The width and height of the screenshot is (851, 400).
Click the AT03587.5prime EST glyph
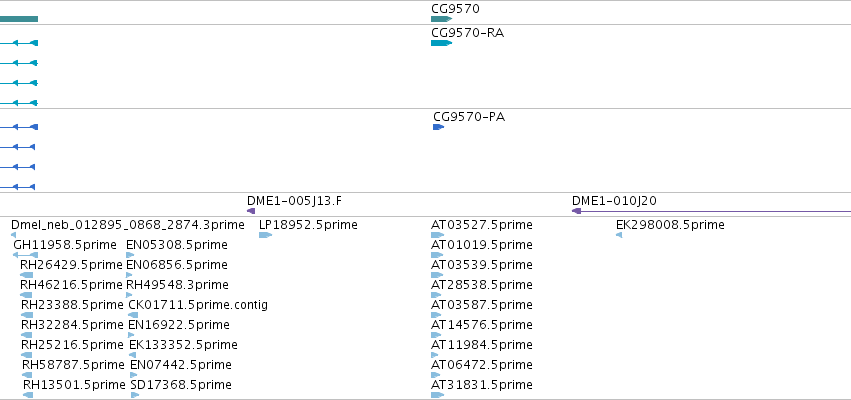(x=436, y=315)
